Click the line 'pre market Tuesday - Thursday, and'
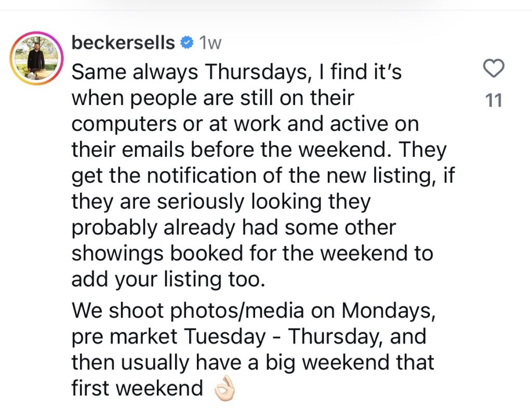This screenshot has height=411, width=532. pyautogui.click(x=249, y=336)
